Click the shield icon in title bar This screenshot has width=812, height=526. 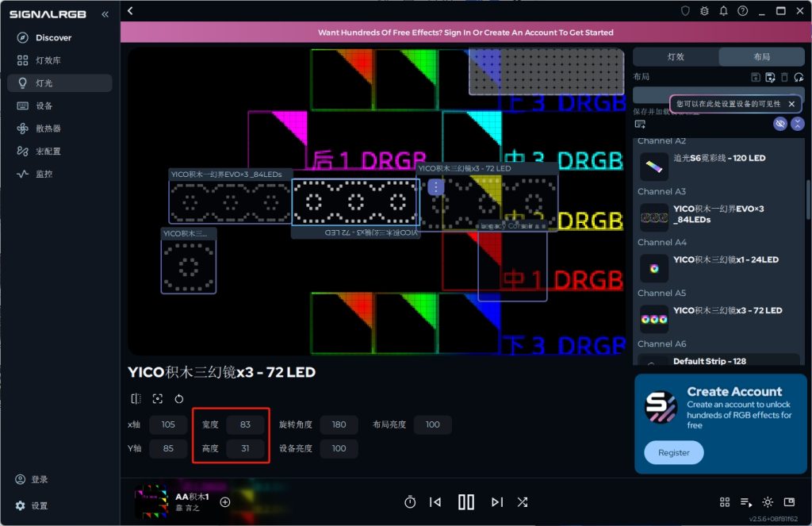click(685, 11)
